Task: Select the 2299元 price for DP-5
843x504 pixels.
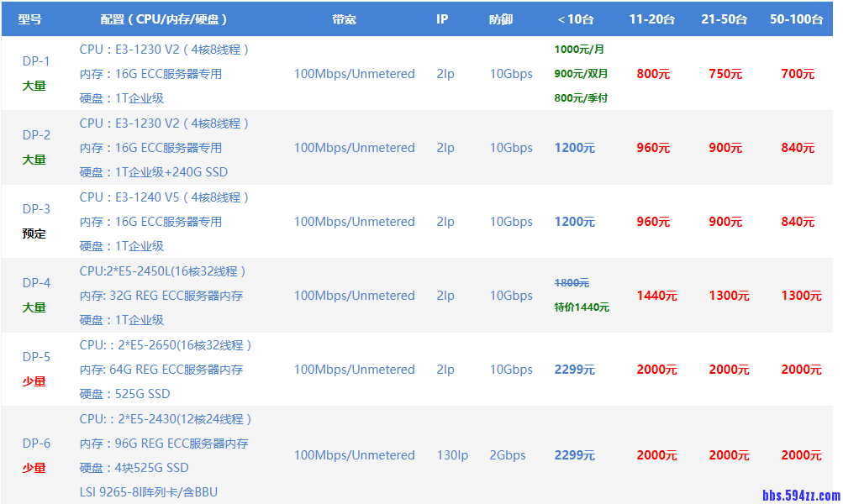Action: (575, 370)
